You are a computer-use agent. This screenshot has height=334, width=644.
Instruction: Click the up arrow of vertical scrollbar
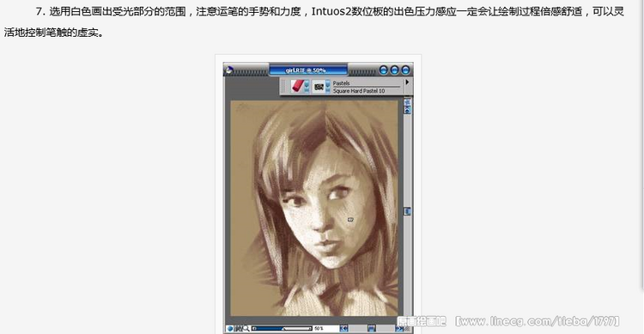(407, 110)
